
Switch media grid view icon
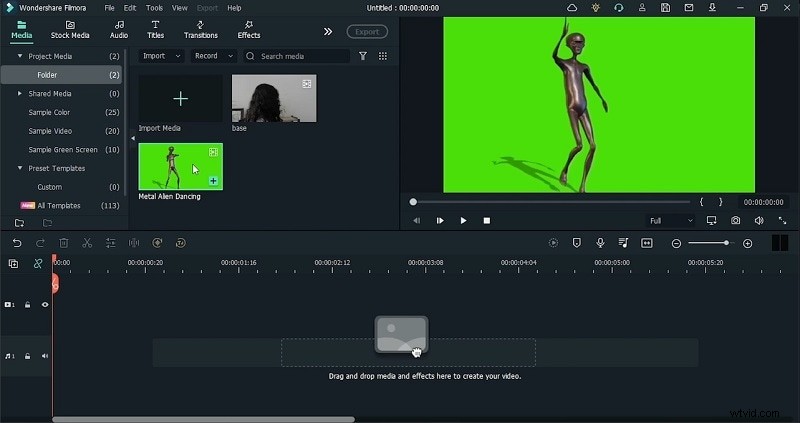(x=383, y=56)
